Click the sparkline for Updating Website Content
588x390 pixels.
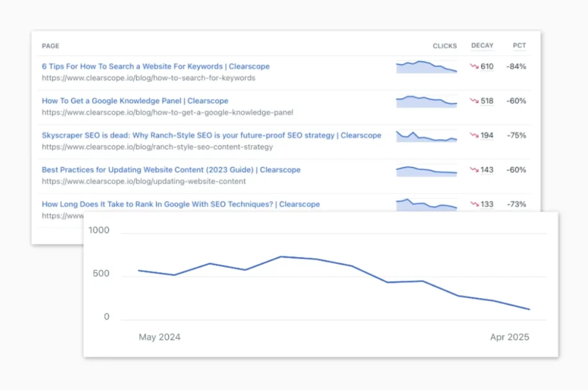click(x=426, y=170)
